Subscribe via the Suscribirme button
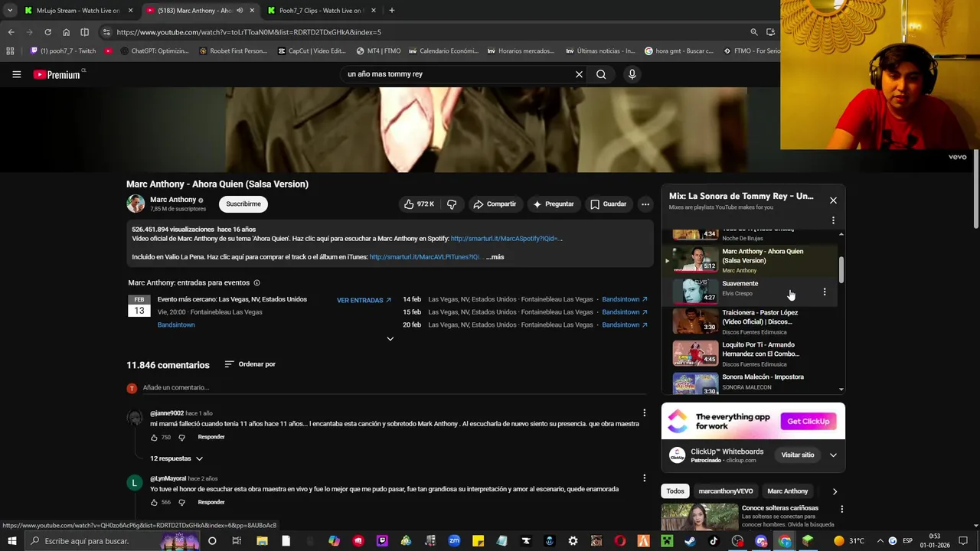The height and width of the screenshot is (551, 980). [243, 204]
